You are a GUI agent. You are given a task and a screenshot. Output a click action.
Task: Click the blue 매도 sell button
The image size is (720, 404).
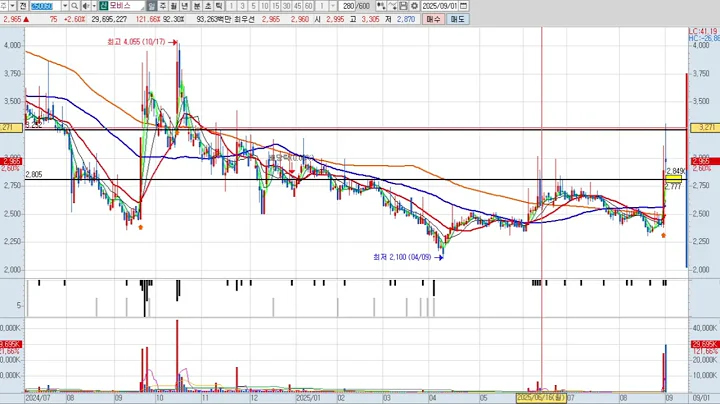pos(457,19)
